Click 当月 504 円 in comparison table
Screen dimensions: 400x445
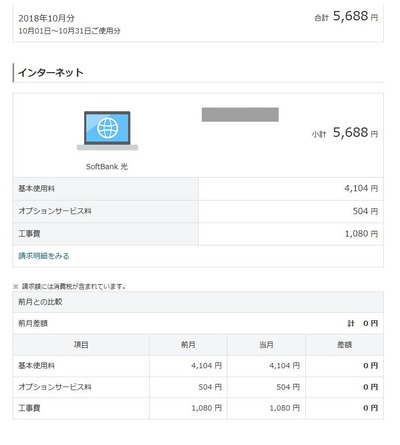point(288,387)
